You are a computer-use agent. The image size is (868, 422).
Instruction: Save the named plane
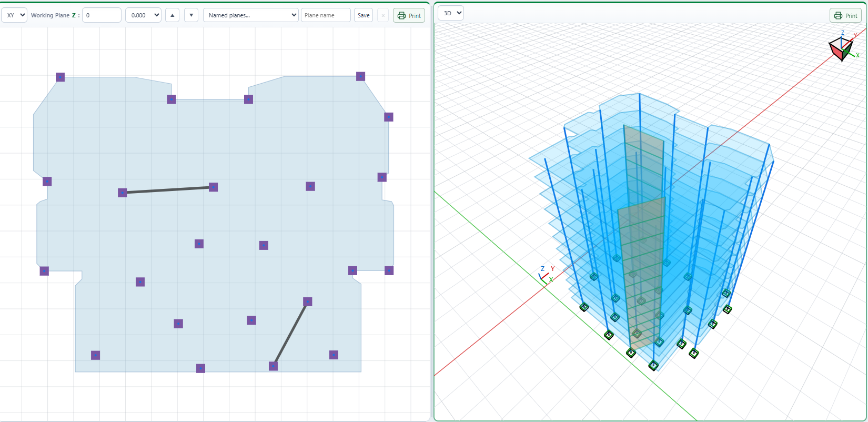364,15
